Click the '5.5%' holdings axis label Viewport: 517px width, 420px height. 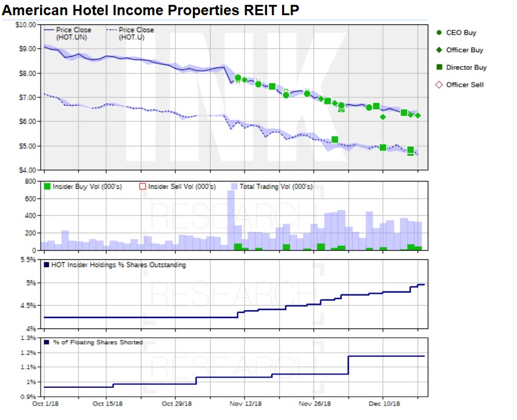[x=28, y=260]
